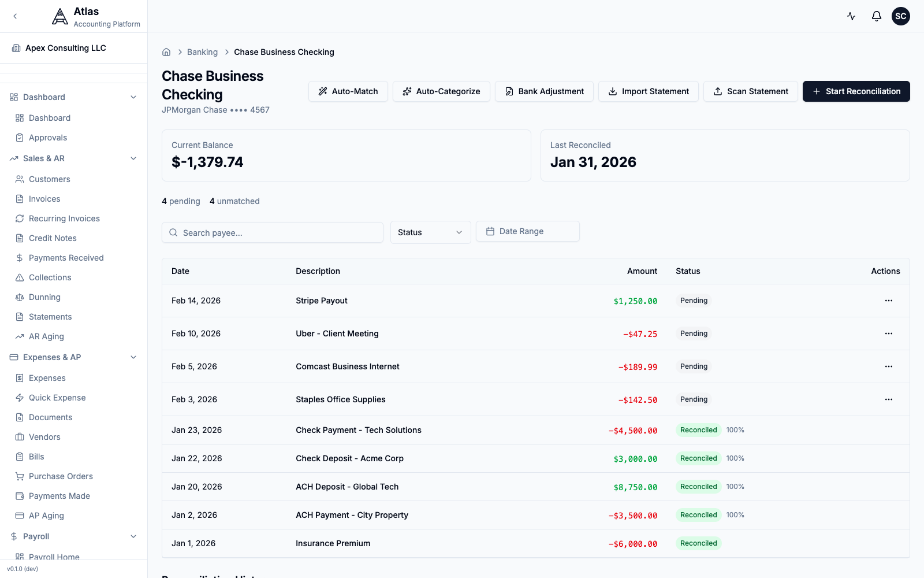Click Invoices sidebar icon
This screenshot has height=578, width=924.
pyautogui.click(x=20, y=199)
